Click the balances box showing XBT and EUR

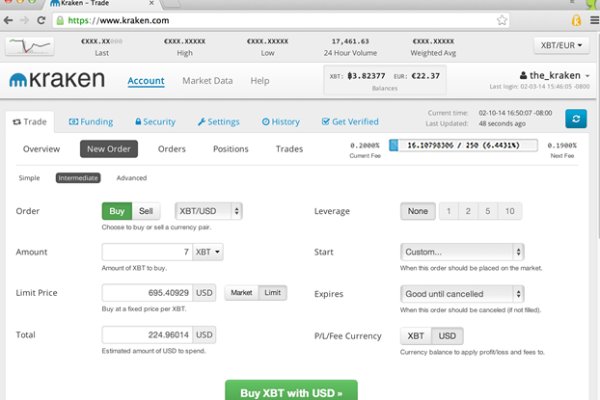385,80
